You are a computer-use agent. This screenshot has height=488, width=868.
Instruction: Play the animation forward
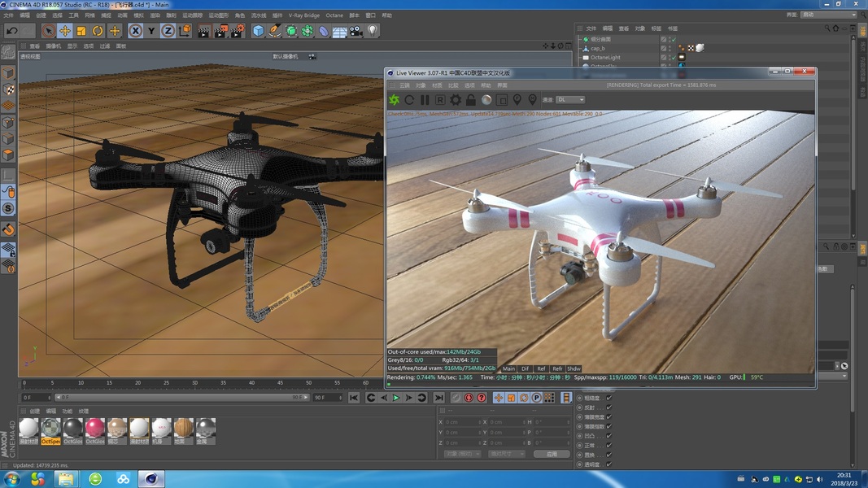(396, 398)
